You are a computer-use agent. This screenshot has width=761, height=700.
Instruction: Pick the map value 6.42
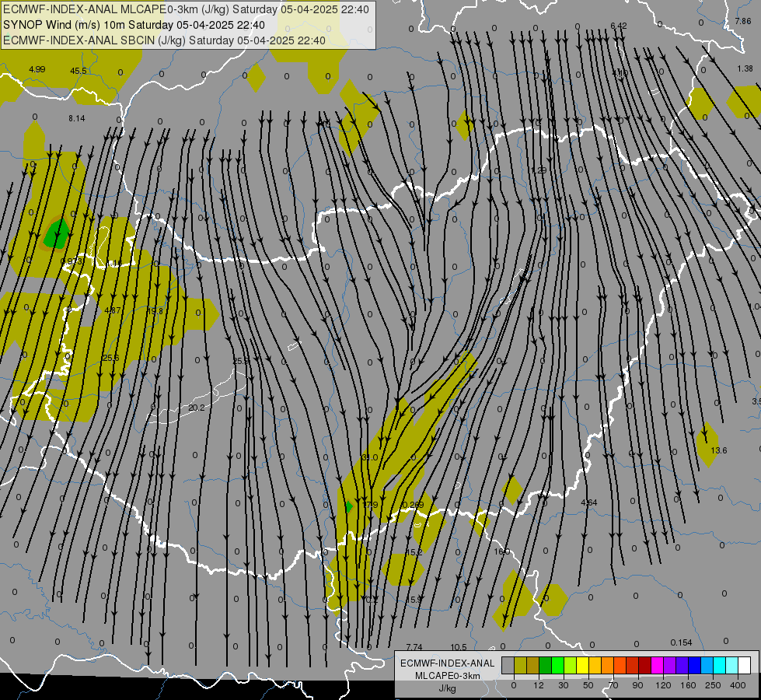point(619,26)
